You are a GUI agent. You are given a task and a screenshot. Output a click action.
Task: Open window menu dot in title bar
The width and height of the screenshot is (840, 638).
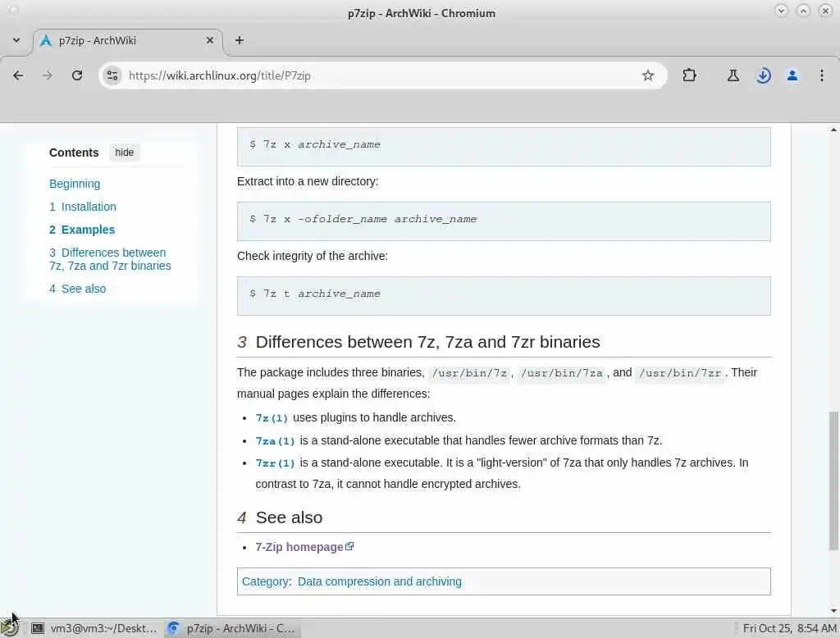13,10
